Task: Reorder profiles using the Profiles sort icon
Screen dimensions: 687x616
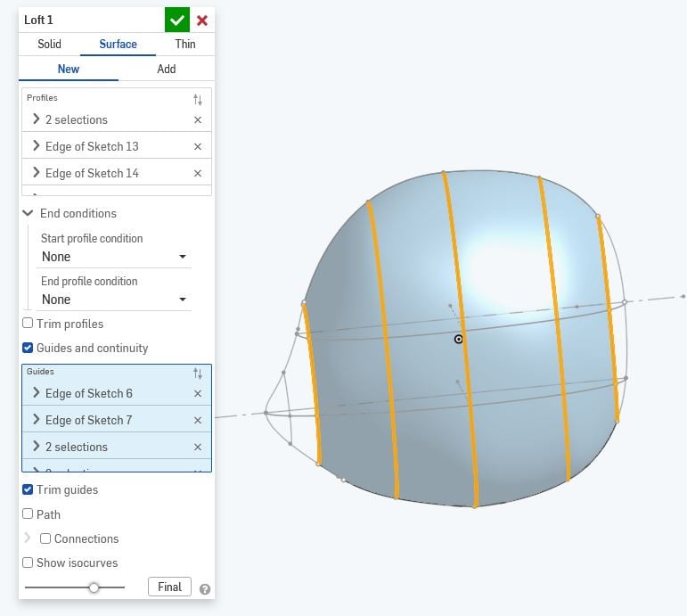Action: (198, 100)
